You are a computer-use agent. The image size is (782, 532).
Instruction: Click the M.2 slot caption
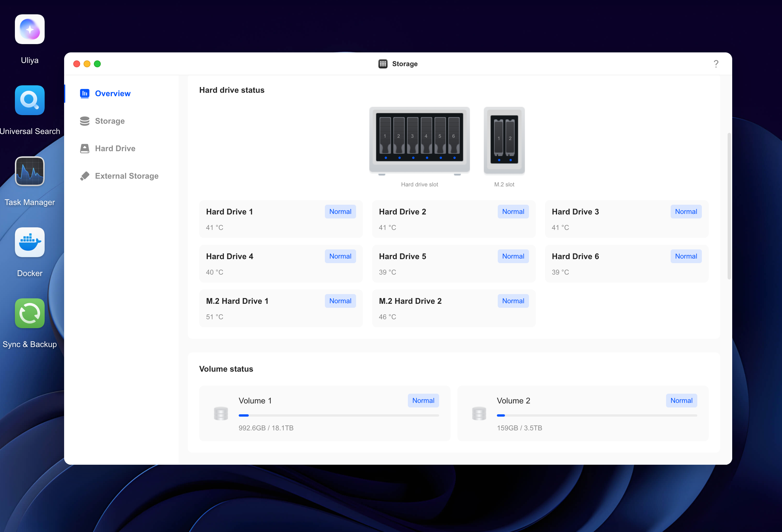504,184
